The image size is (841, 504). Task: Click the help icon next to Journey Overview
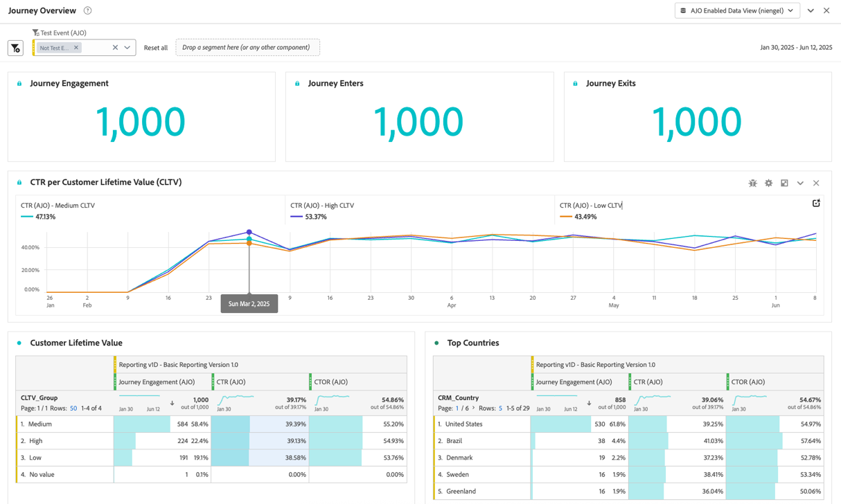[87, 10]
